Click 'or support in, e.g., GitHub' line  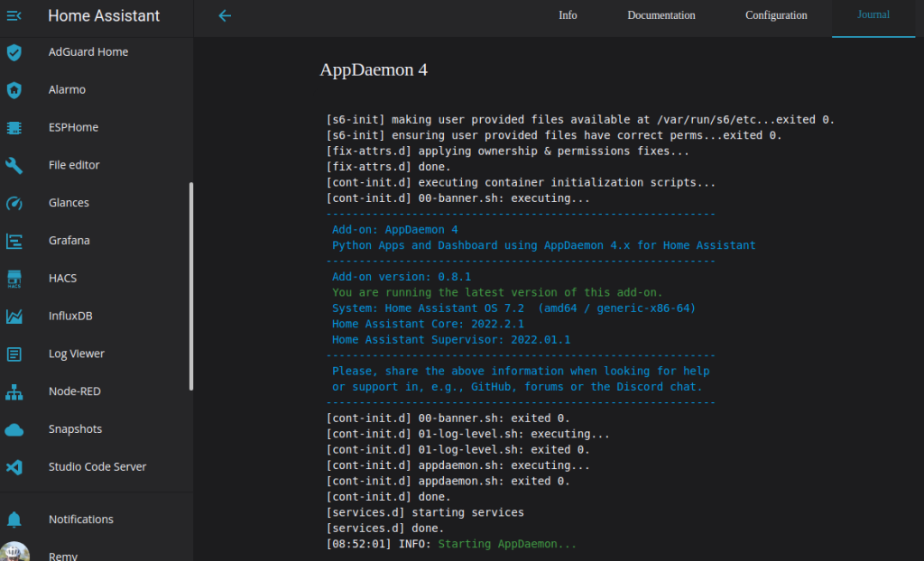click(517, 387)
